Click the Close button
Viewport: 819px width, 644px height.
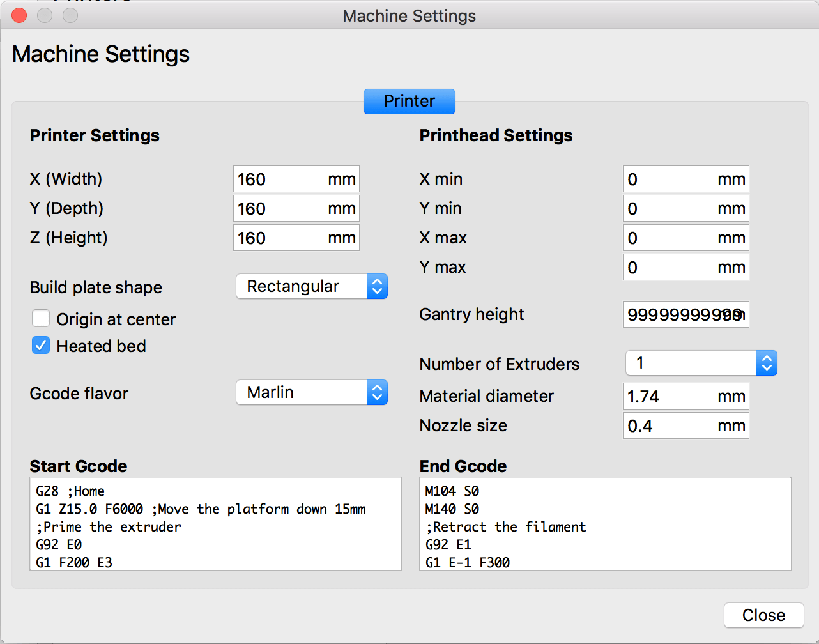click(764, 615)
